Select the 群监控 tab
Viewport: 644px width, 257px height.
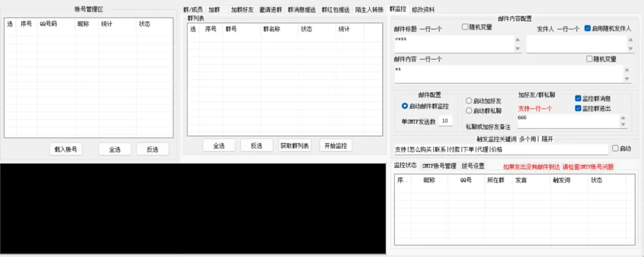pyautogui.click(x=398, y=9)
